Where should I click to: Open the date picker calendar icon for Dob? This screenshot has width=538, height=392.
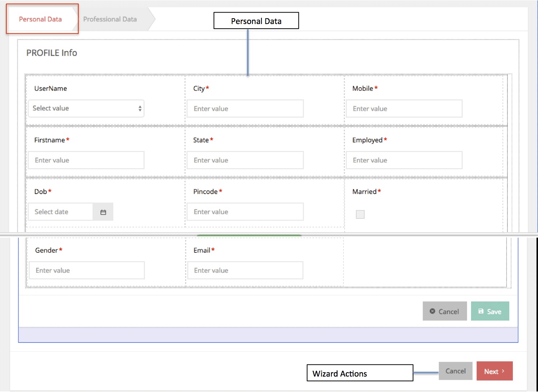103,212
